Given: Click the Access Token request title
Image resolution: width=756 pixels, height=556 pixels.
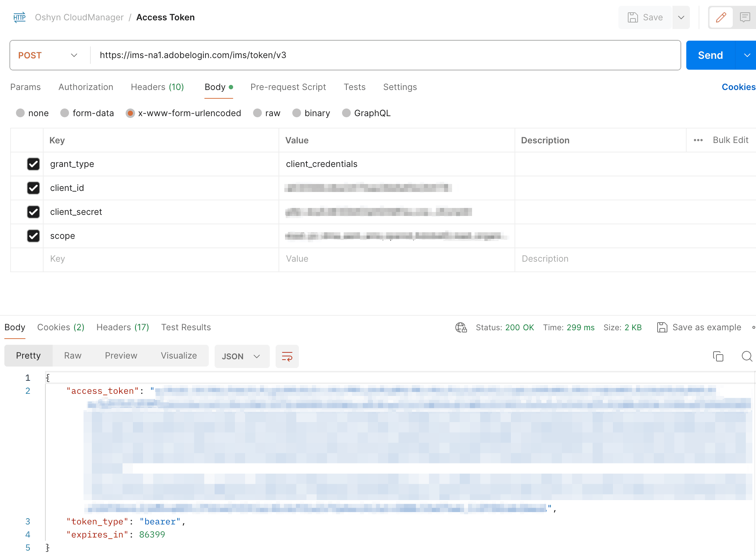Looking at the screenshot, I should (165, 17).
